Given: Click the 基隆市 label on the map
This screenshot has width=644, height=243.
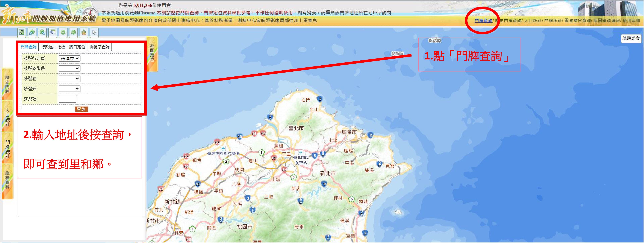Looking at the screenshot, I should click(x=349, y=132).
